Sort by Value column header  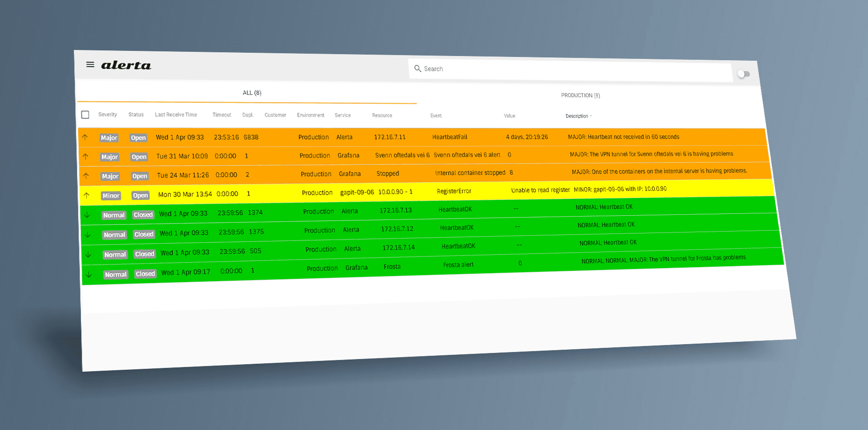pos(509,116)
